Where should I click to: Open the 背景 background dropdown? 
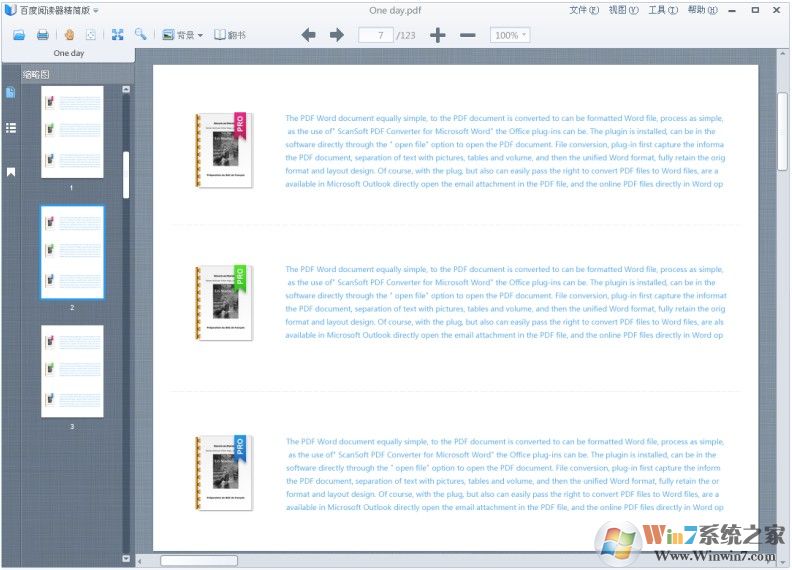pos(182,35)
